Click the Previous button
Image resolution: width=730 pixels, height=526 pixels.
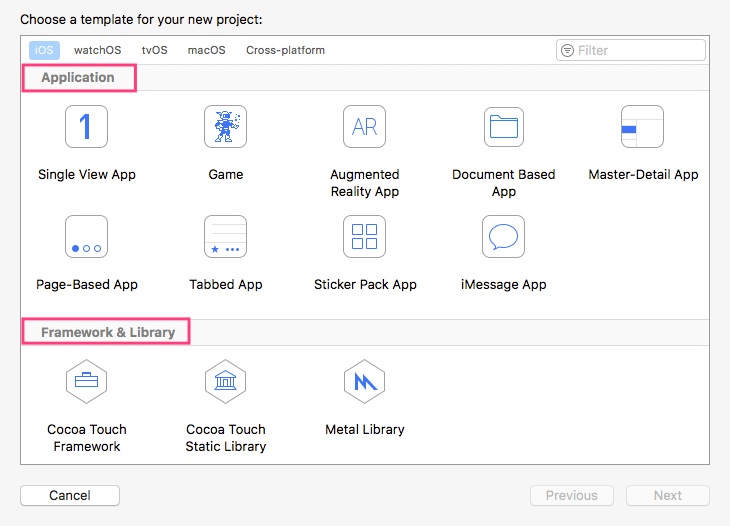[x=572, y=495]
